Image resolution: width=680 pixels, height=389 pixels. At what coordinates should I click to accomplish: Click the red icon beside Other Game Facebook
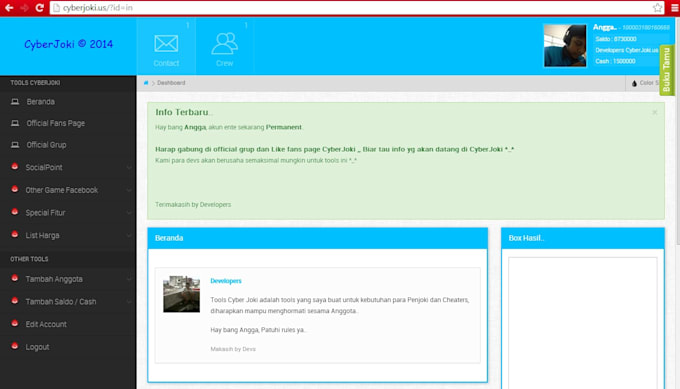point(15,189)
